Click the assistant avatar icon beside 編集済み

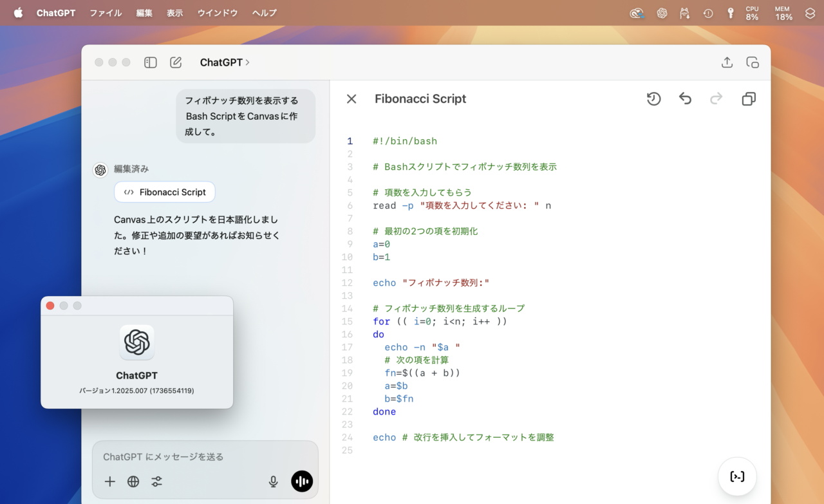[100, 170]
